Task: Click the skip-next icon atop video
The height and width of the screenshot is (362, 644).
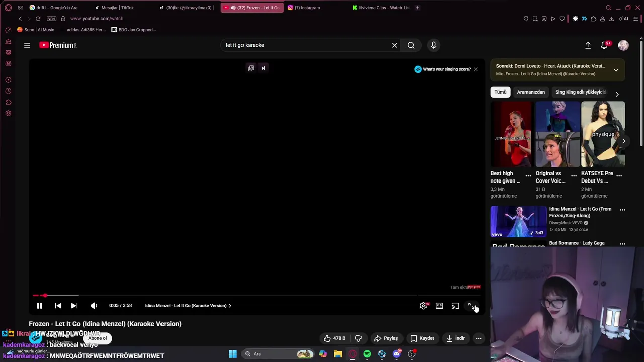Action: 263,68
